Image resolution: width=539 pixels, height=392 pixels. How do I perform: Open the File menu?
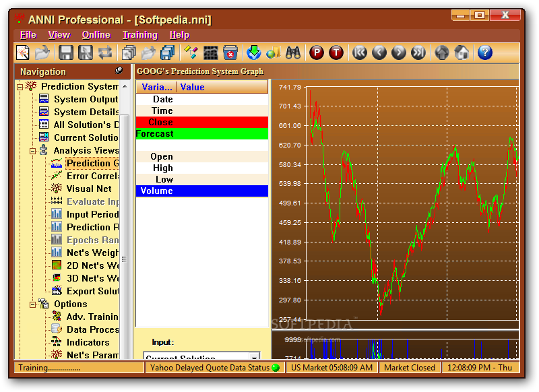(28, 35)
